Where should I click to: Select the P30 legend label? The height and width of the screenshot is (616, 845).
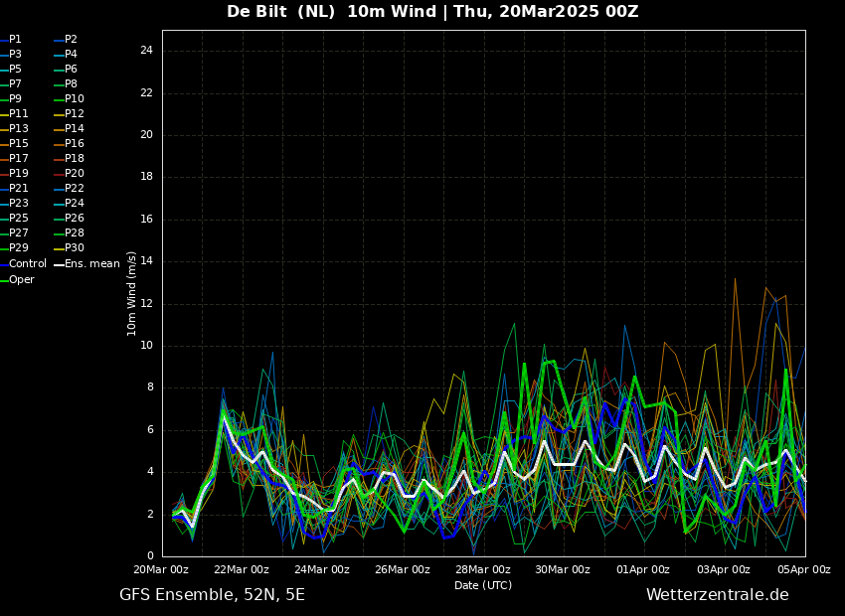(x=69, y=247)
